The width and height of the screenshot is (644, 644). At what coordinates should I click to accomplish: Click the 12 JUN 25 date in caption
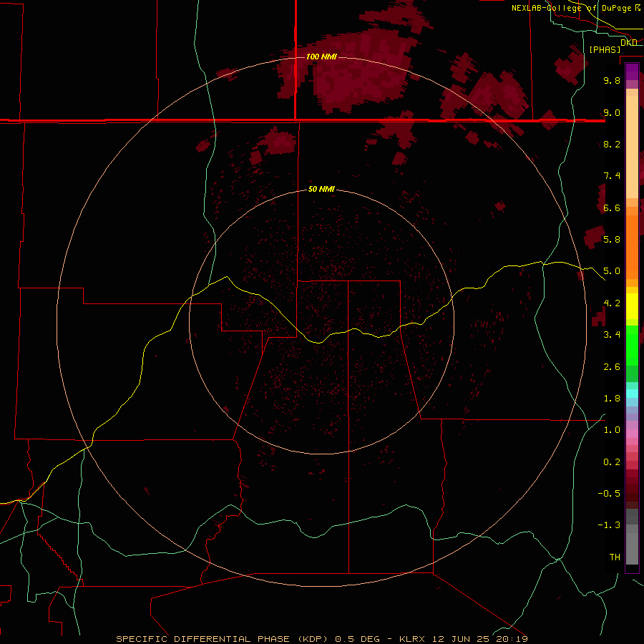coord(460,639)
